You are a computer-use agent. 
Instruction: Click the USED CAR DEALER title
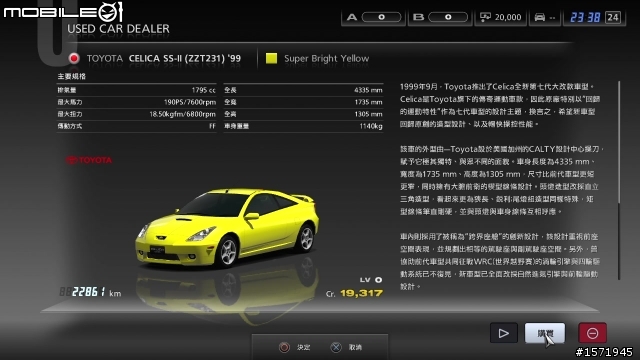pyautogui.click(x=118, y=29)
